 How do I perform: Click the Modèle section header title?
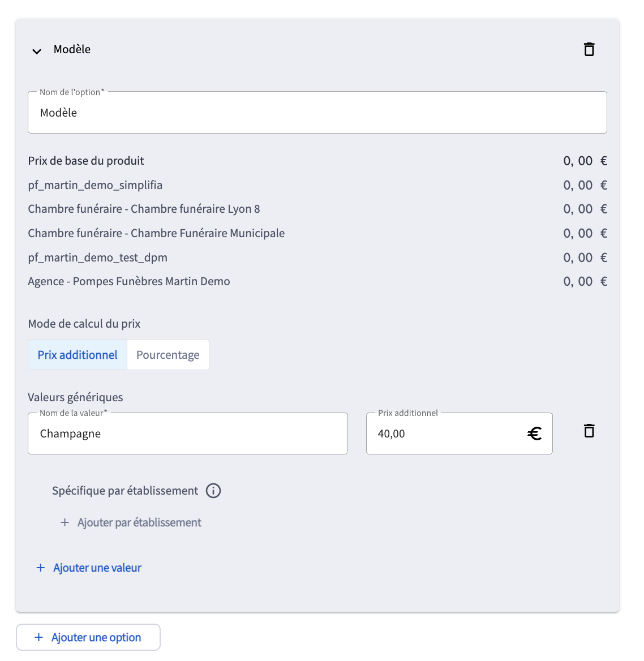72,49
